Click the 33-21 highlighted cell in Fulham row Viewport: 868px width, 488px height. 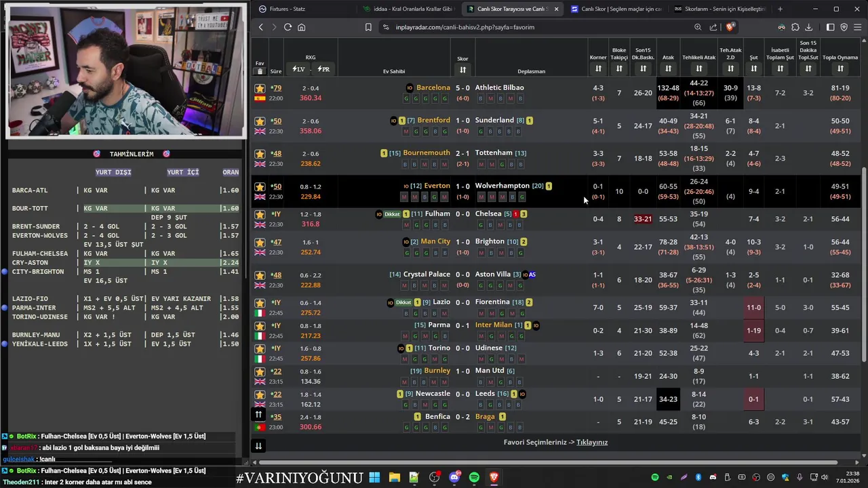[643, 219]
